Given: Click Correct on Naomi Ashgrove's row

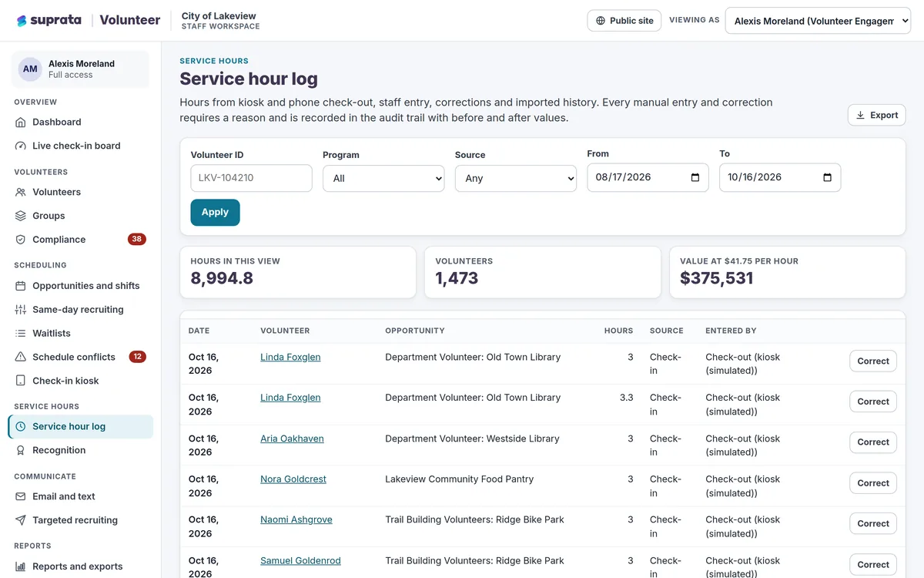Looking at the screenshot, I should [873, 523].
